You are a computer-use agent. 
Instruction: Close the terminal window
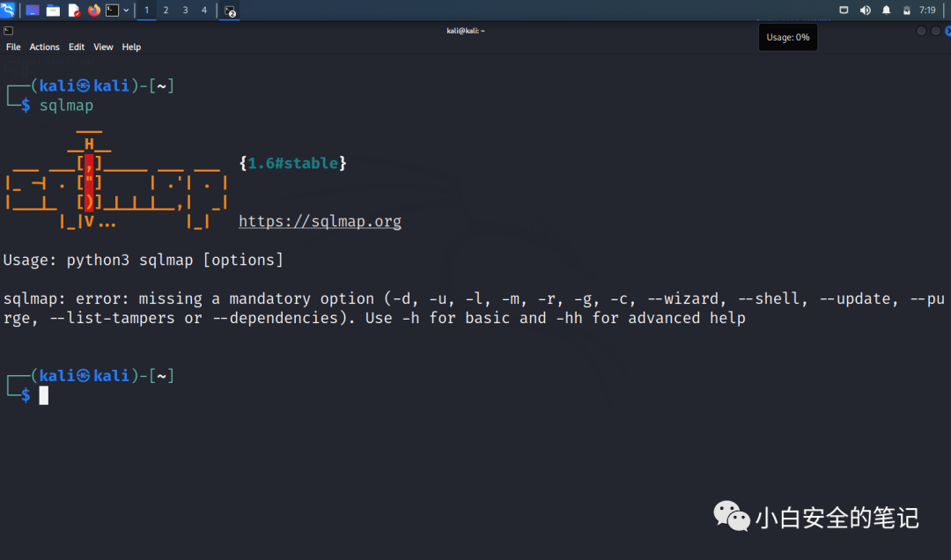(948, 31)
